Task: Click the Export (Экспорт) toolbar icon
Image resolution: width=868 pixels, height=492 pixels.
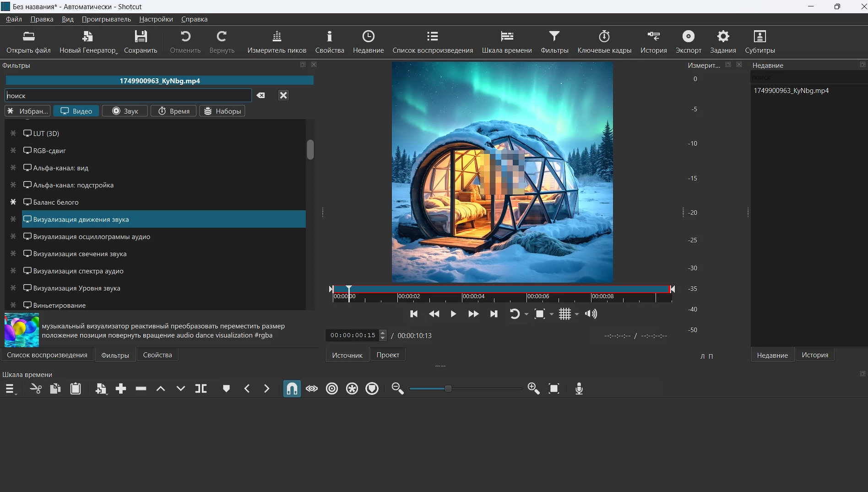Action: (x=688, y=42)
